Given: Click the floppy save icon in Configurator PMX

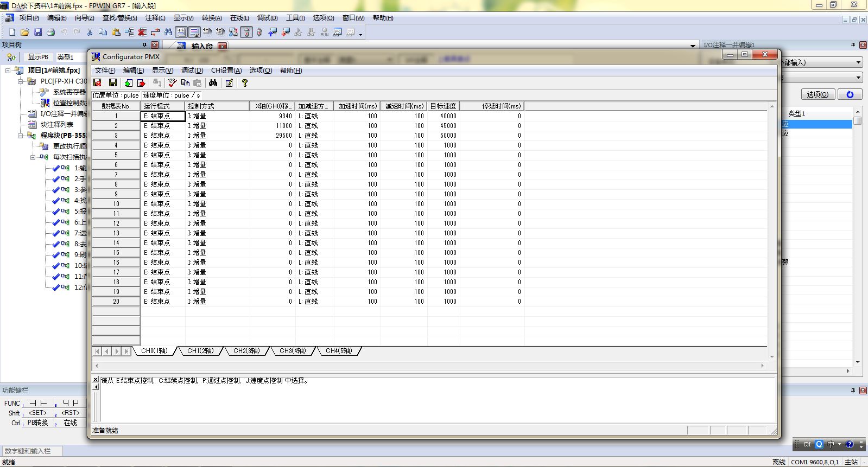Looking at the screenshot, I should coord(113,82).
